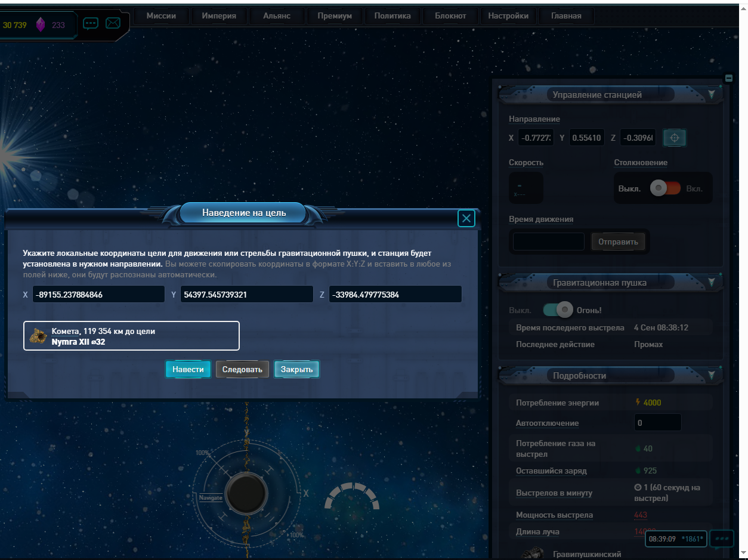Click the purple crystal currency icon
748x560 pixels.
pyautogui.click(x=41, y=24)
